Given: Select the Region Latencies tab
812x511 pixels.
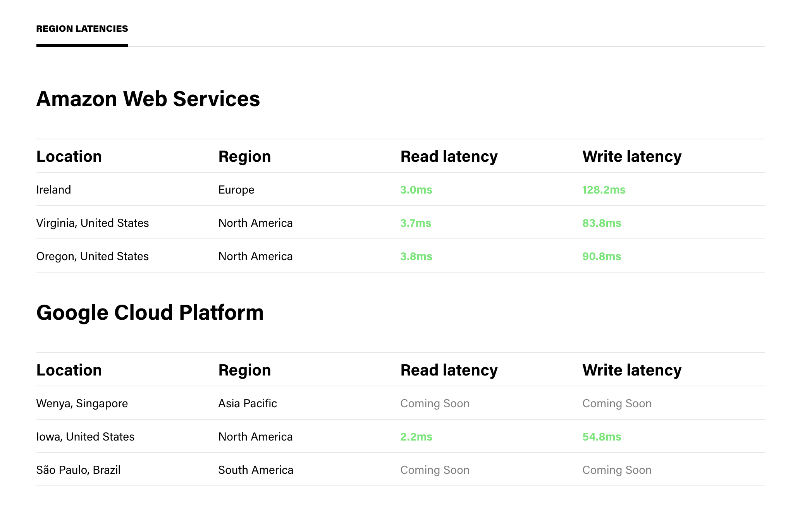Looking at the screenshot, I should (82, 29).
